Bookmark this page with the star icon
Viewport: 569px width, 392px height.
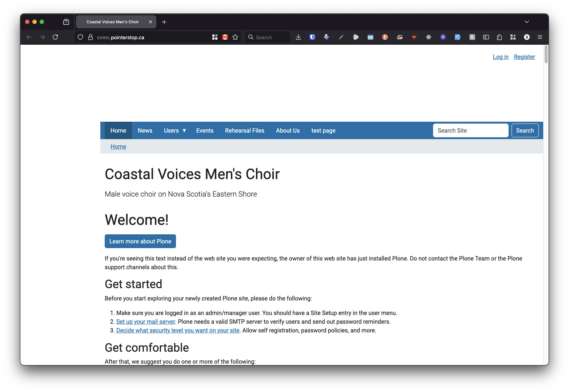(235, 37)
